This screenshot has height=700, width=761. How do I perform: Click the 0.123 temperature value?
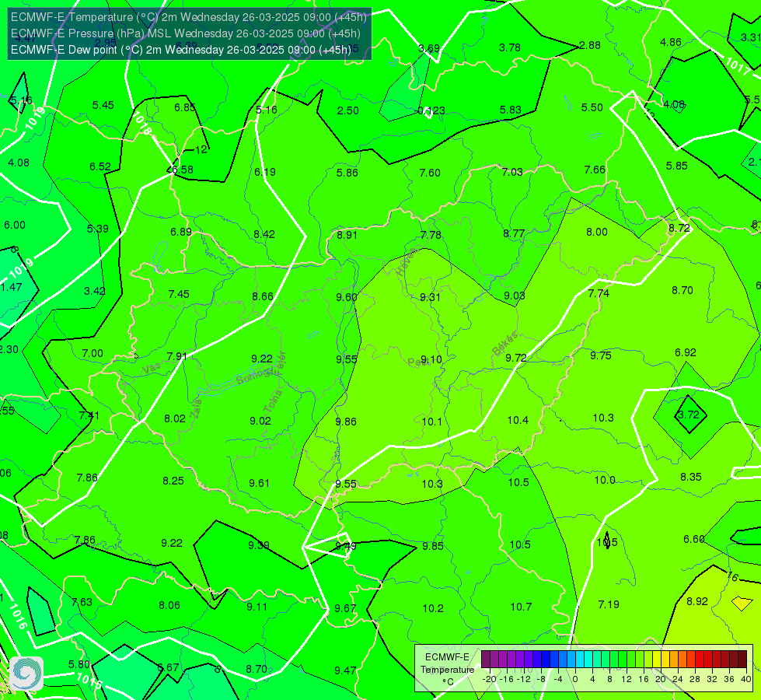pos(431,110)
